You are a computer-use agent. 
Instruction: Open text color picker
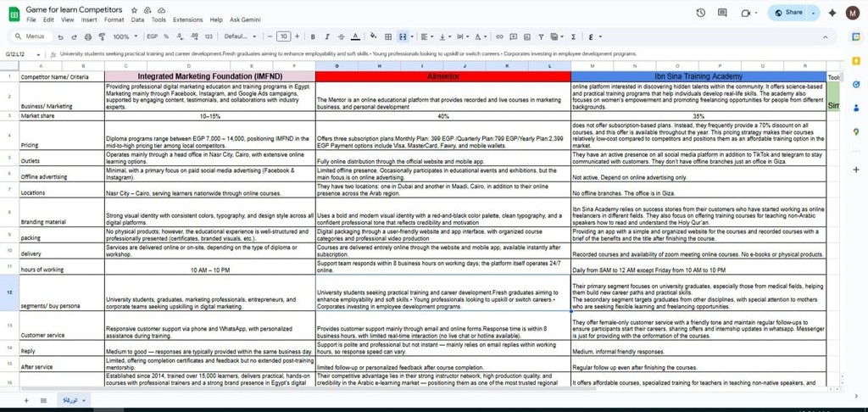pos(355,36)
